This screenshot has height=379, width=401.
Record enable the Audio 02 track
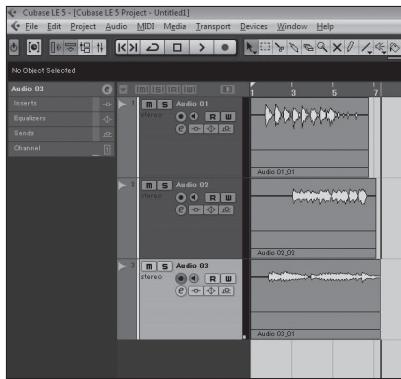(x=181, y=198)
